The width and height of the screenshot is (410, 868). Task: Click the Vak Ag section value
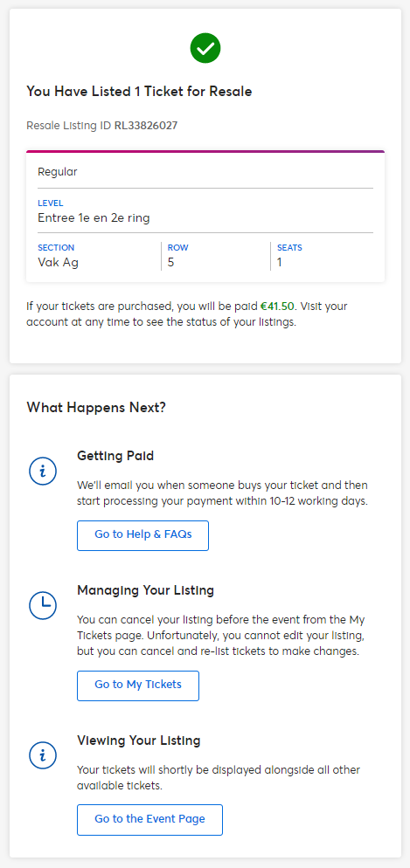tap(59, 262)
